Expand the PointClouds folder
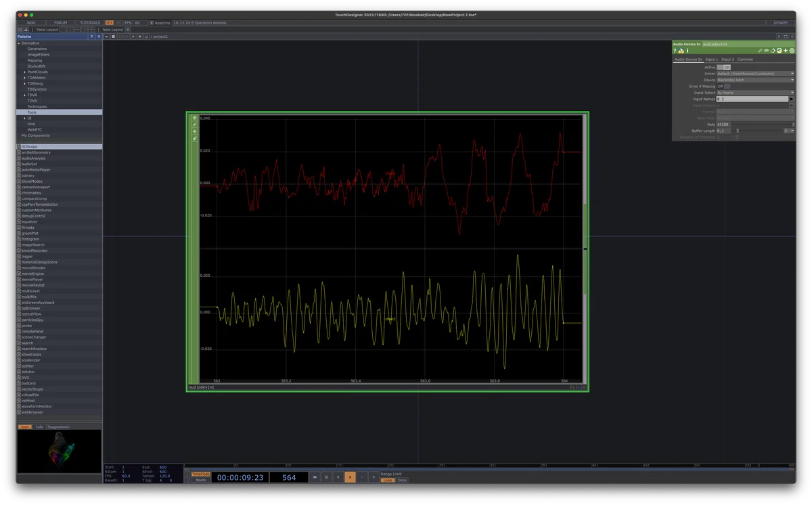 [25, 72]
